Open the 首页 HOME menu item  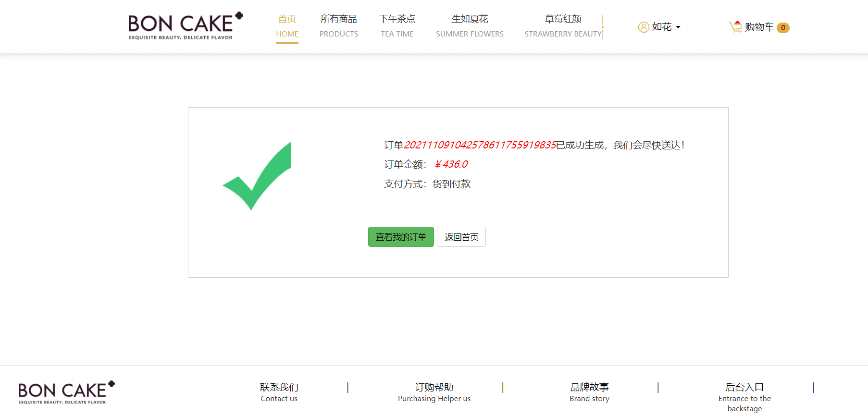pos(287,26)
